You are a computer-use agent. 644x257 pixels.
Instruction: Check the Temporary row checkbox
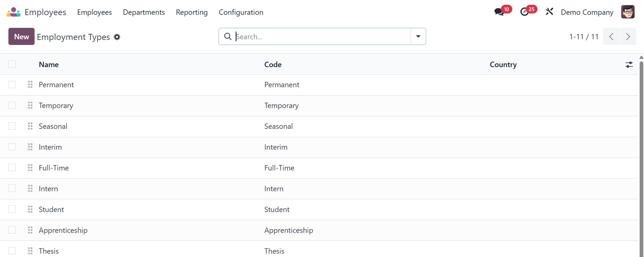(12, 105)
